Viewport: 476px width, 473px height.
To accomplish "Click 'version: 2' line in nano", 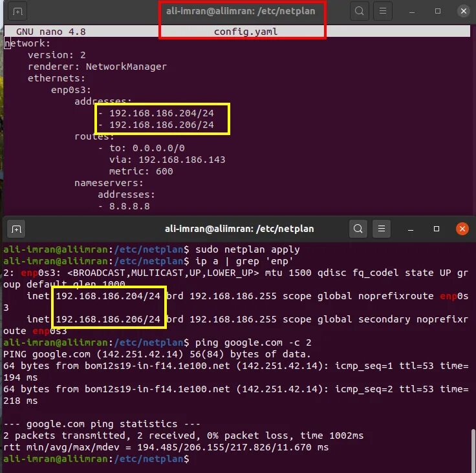I will (57, 55).
